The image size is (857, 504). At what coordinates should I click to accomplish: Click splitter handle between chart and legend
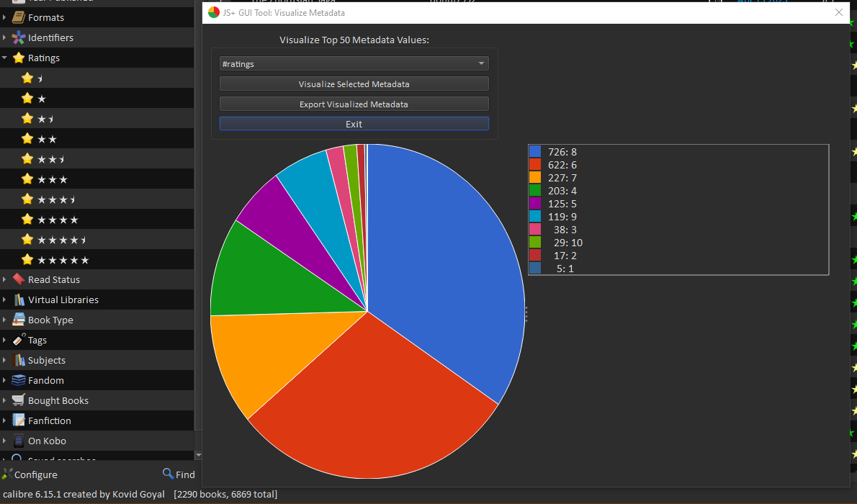526,315
